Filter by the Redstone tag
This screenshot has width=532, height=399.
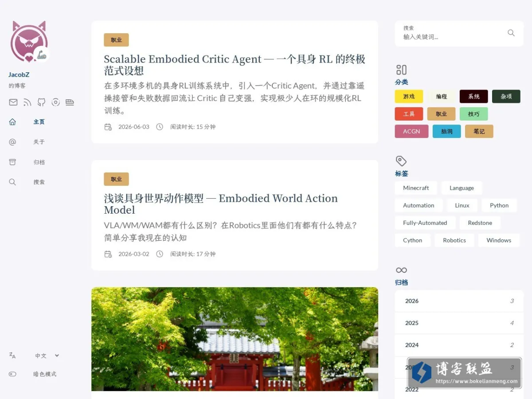(480, 223)
